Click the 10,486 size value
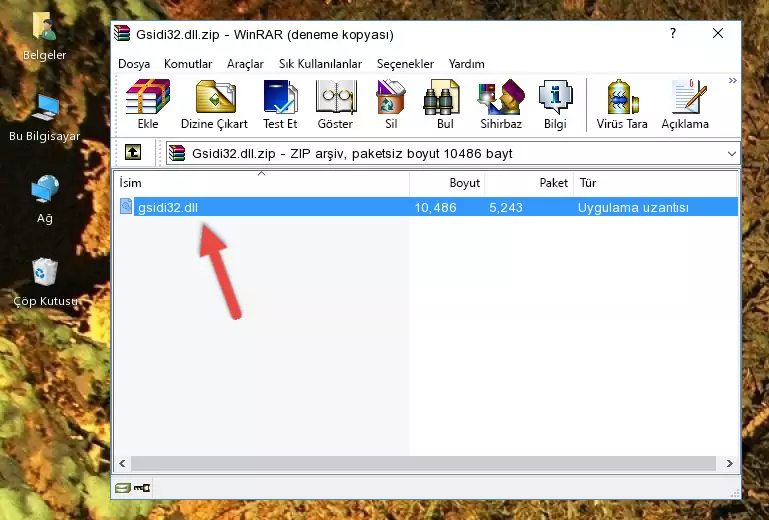 [x=435, y=208]
